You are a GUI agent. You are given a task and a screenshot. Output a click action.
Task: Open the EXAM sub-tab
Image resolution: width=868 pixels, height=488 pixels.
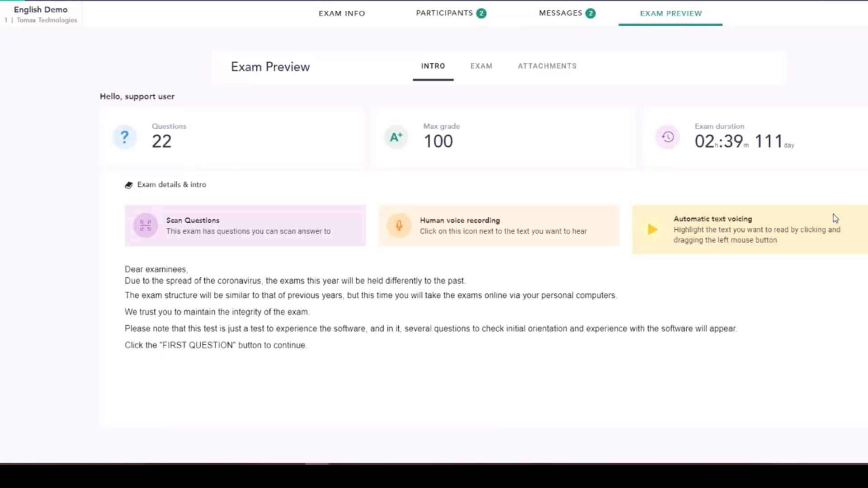click(481, 66)
